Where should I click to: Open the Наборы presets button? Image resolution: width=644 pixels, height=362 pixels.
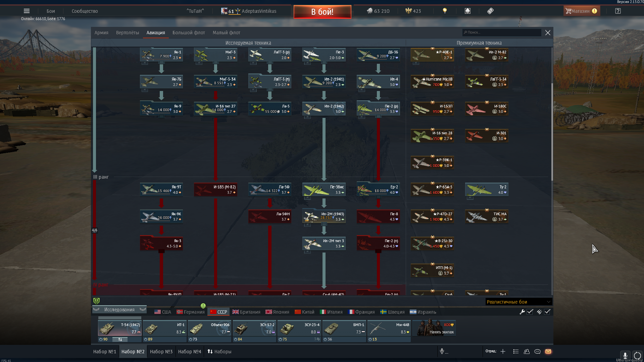click(219, 352)
